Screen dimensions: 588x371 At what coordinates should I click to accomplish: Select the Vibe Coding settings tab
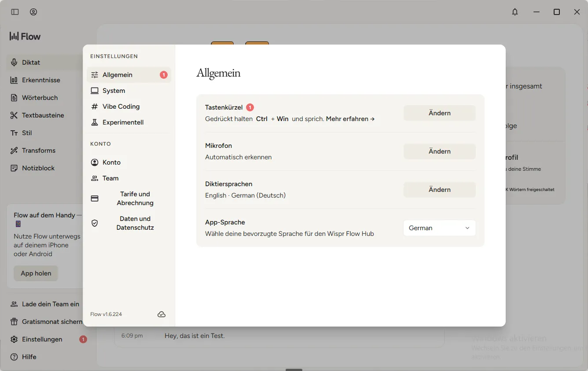pos(129,107)
